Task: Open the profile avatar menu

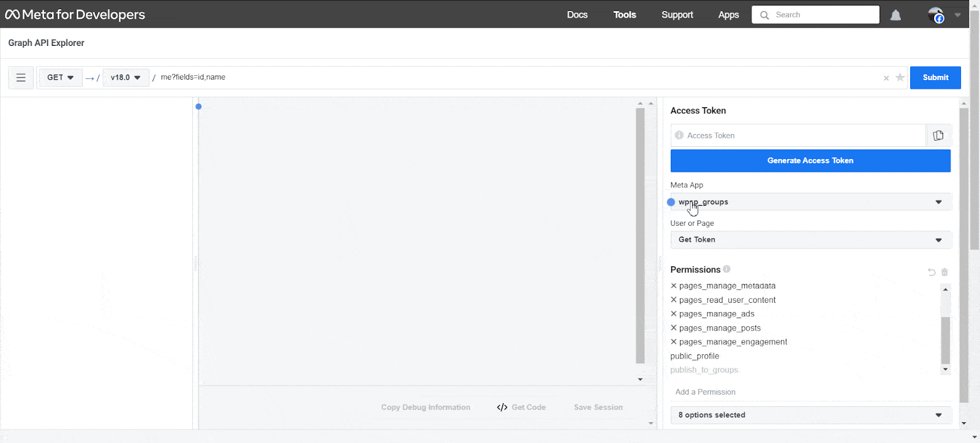Action: coord(935,15)
